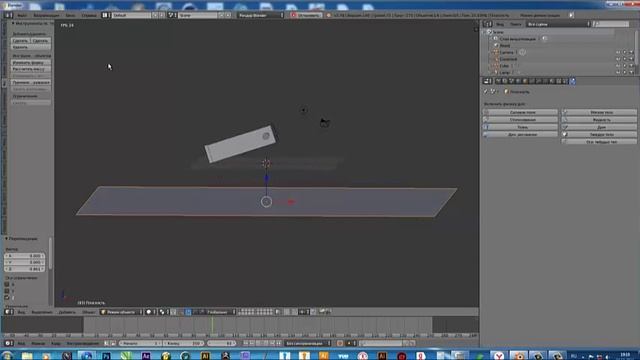The width and height of the screenshot is (640, 360).
Task: Click the 3D viewport editor type icon
Action: click(8, 311)
